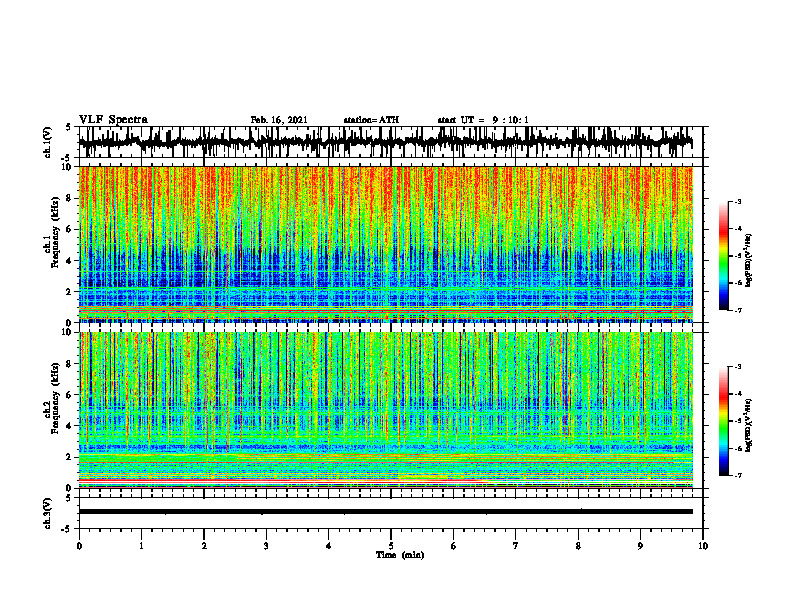Click the "-3" label on ch.1 colorbar
The width and height of the screenshot is (792, 612).
[x=738, y=201]
